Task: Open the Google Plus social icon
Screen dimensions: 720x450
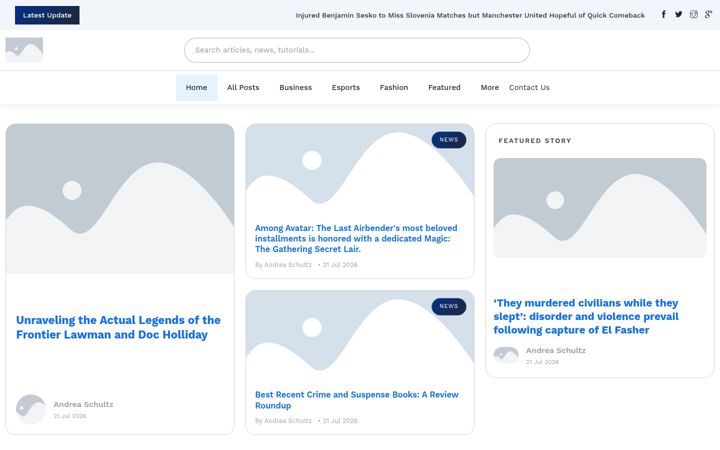Action: tap(709, 15)
